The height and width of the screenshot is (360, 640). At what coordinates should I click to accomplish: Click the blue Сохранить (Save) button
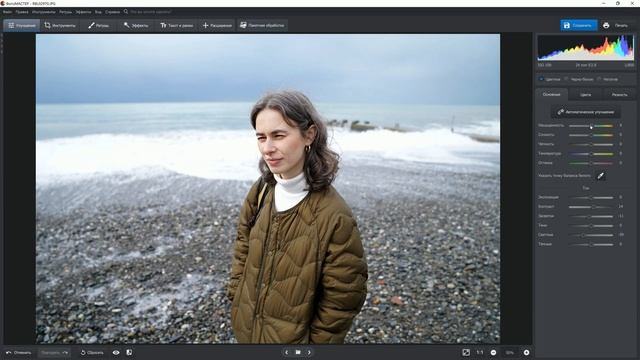point(579,25)
